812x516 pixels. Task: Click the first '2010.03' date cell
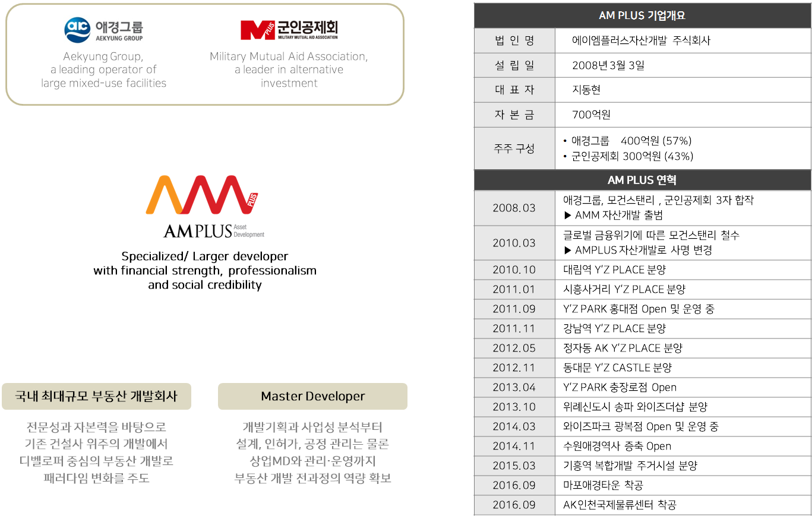pos(514,243)
